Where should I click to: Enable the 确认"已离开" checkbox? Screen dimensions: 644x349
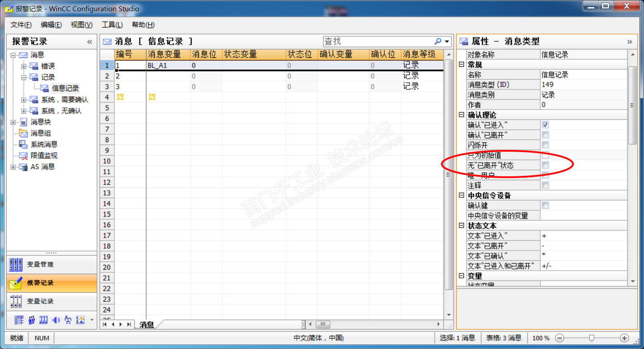click(x=545, y=135)
